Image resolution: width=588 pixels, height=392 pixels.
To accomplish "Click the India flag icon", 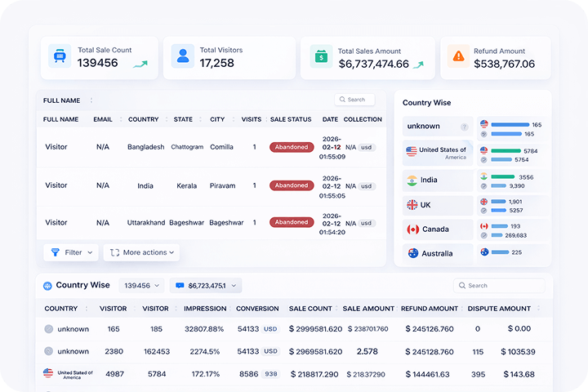I will click(x=412, y=180).
